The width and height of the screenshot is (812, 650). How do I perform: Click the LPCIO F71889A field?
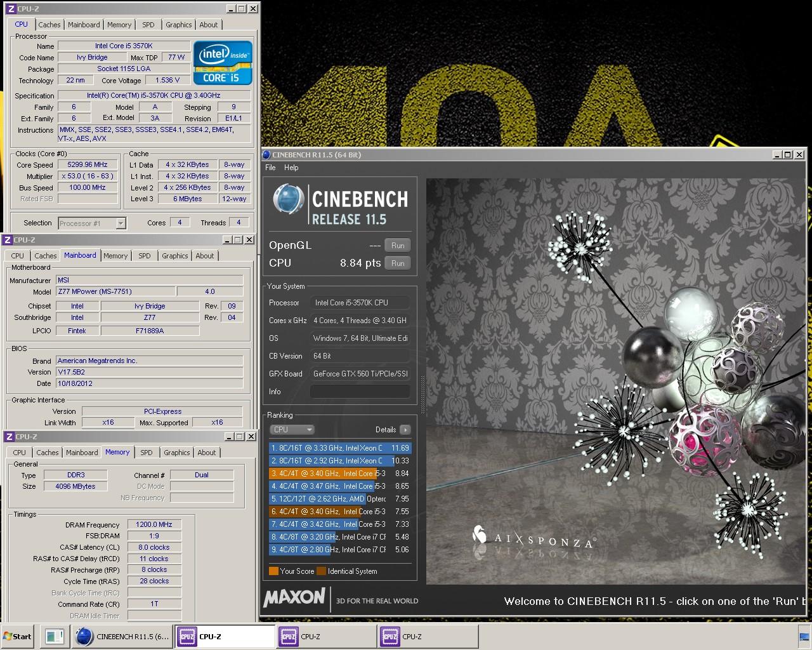point(150,330)
